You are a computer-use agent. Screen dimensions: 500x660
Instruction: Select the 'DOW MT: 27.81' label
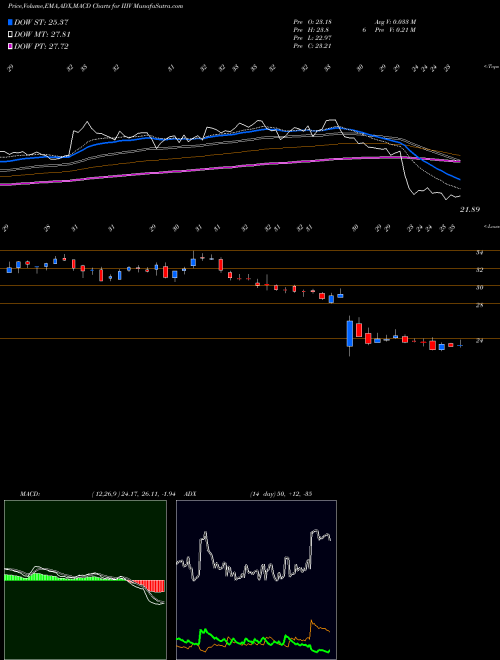(42, 35)
